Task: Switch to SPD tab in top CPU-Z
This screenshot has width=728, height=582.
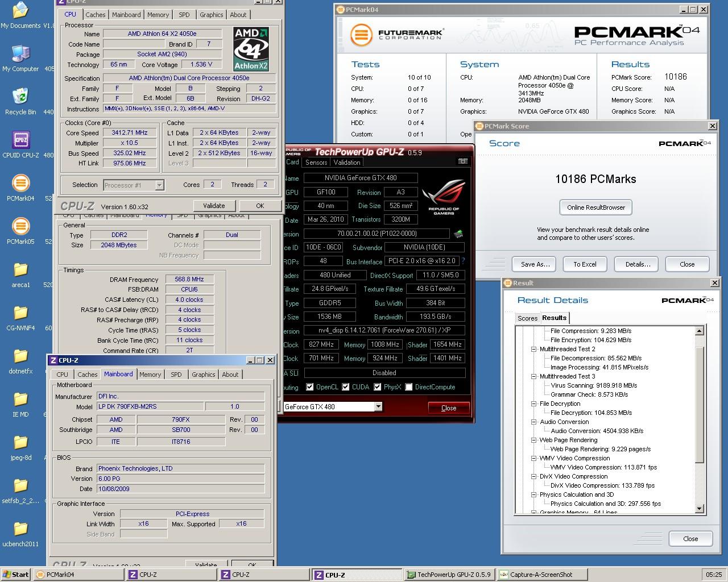Action: coord(184,15)
